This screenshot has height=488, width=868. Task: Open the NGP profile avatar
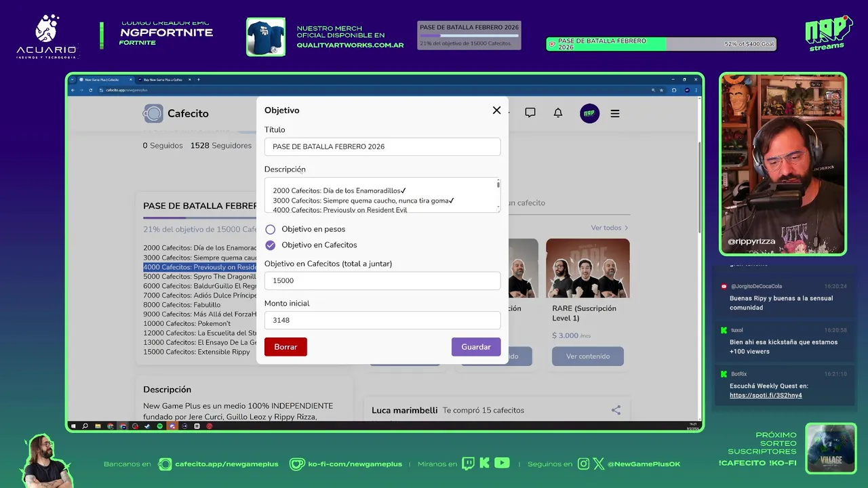[590, 113]
